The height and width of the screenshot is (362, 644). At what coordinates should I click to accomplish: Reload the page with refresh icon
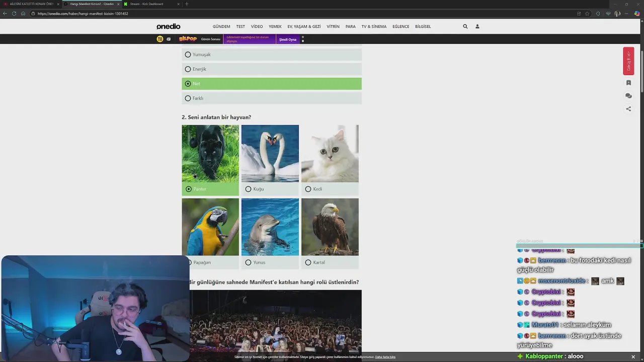14,14
